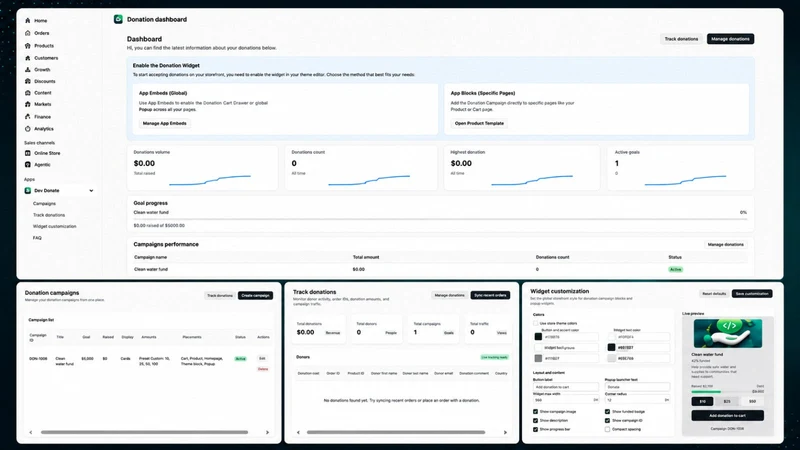
Task: Click the Agentic icon under Sales channels
Action: tap(28, 164)
